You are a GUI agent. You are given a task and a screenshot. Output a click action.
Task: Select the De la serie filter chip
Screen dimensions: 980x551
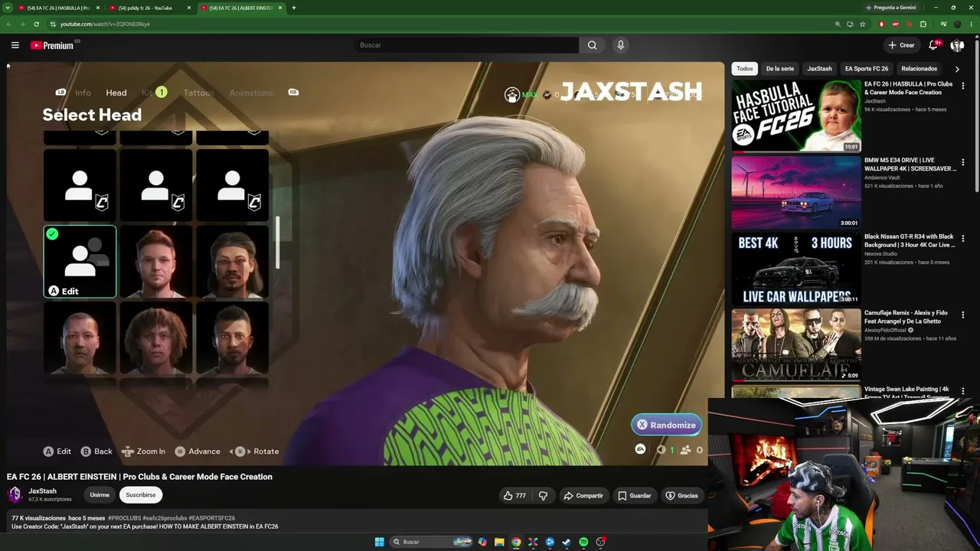coord(780,69)
